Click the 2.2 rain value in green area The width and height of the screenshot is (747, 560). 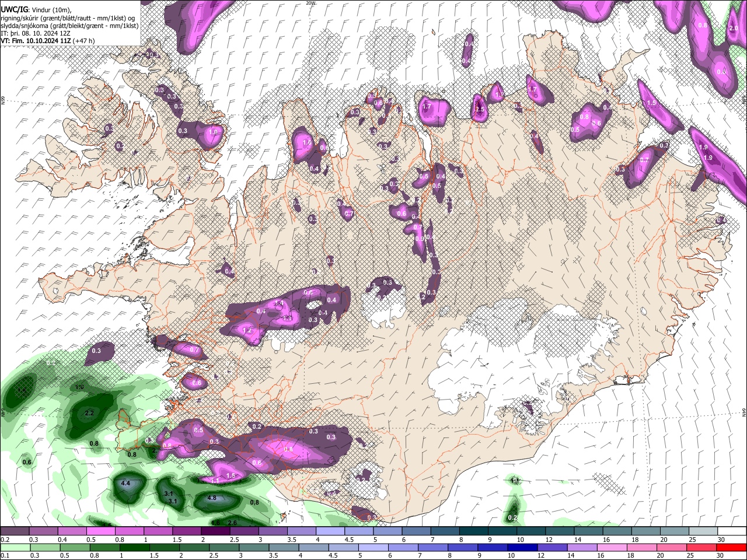[89, 413]
